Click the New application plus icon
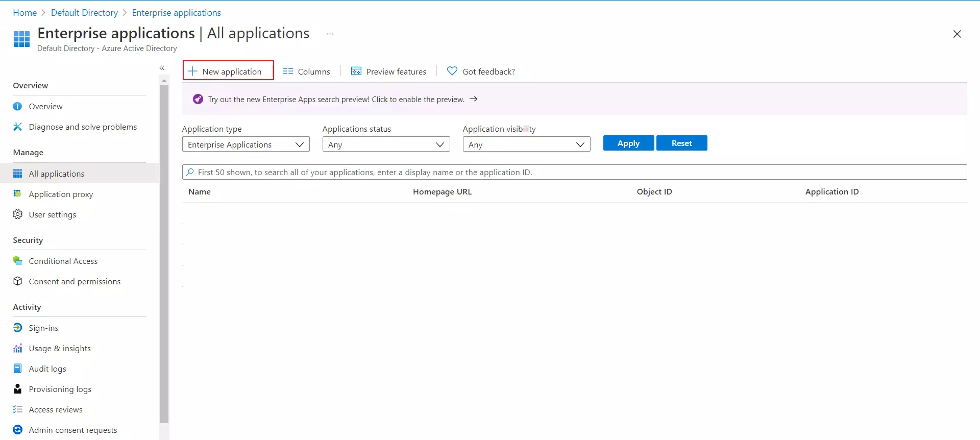The height and width of the screenshot is (440, 980). point(192,71)
